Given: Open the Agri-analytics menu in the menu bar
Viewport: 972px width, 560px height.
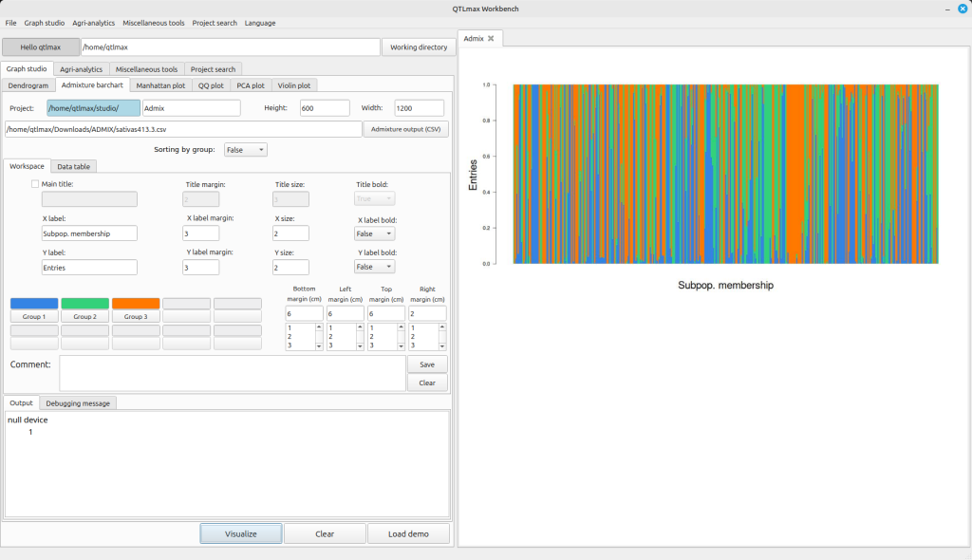Looking at the screenshot, I should click(93, 22).
